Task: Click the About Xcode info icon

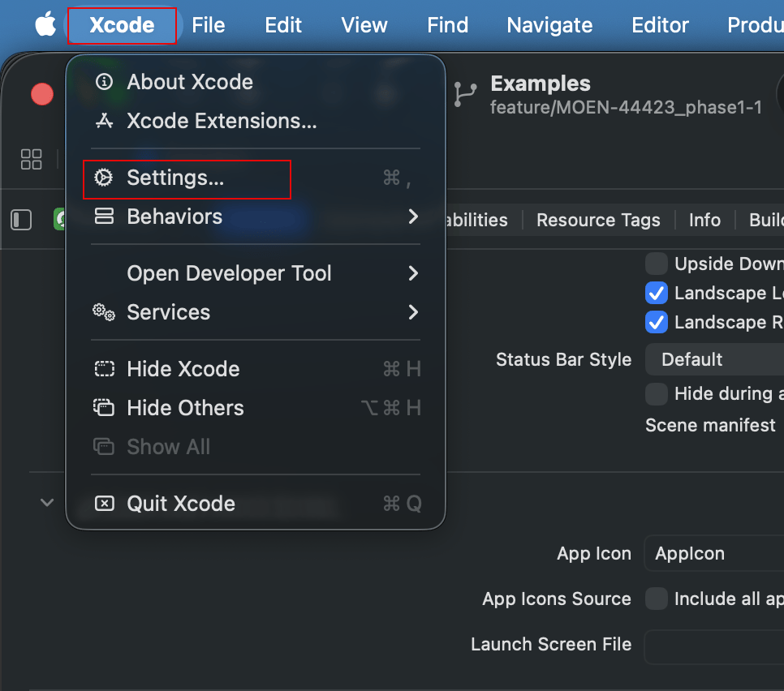Action: pos(104,81)
